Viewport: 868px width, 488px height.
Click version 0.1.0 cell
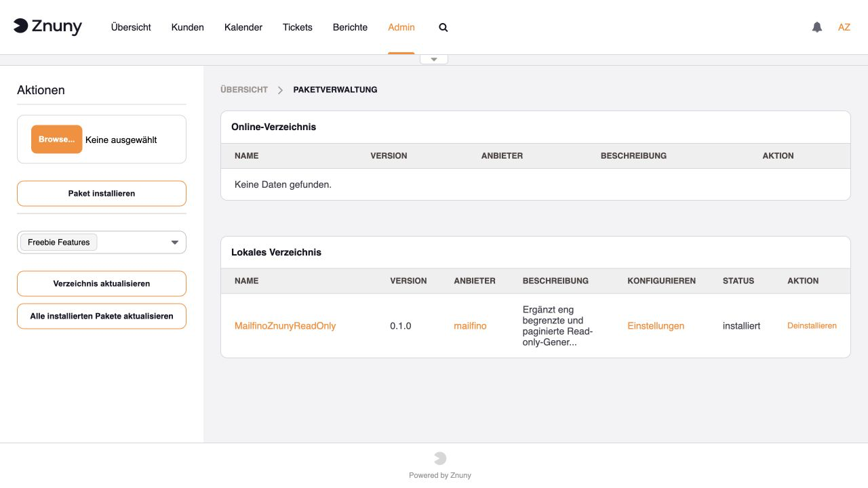pos(401,326)
